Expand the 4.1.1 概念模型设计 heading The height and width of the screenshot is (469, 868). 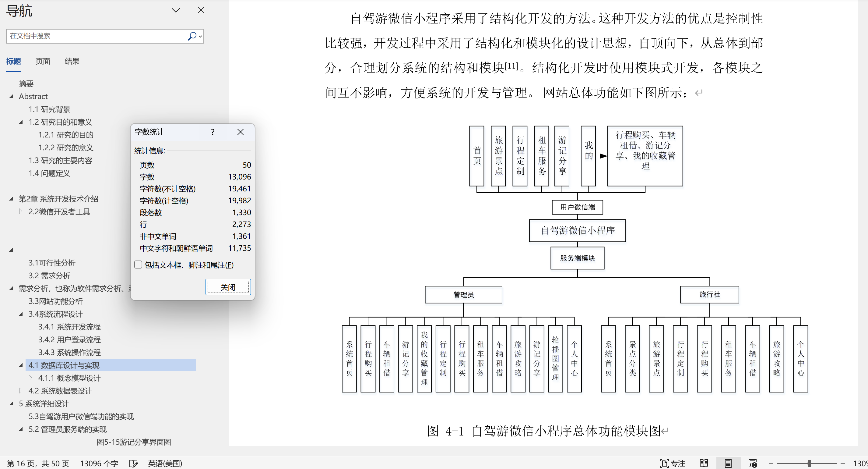(x=30, y=378)
